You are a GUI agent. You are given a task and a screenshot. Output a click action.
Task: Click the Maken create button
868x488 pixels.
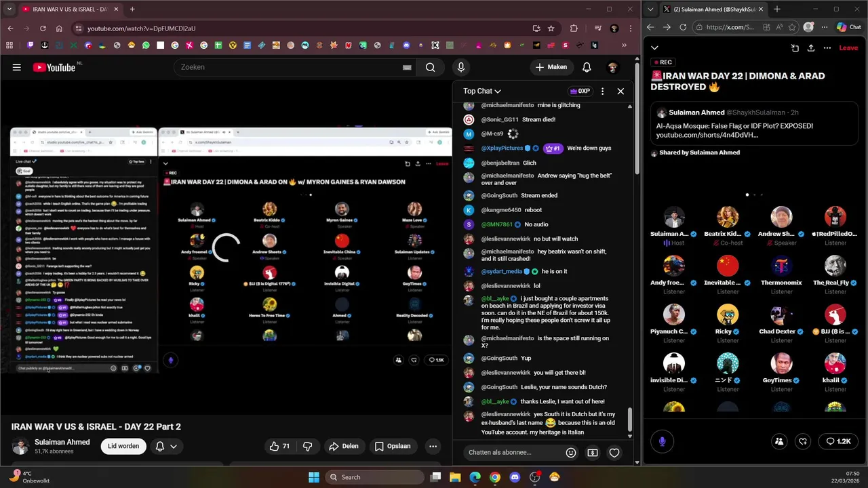[x=551, y=67]
